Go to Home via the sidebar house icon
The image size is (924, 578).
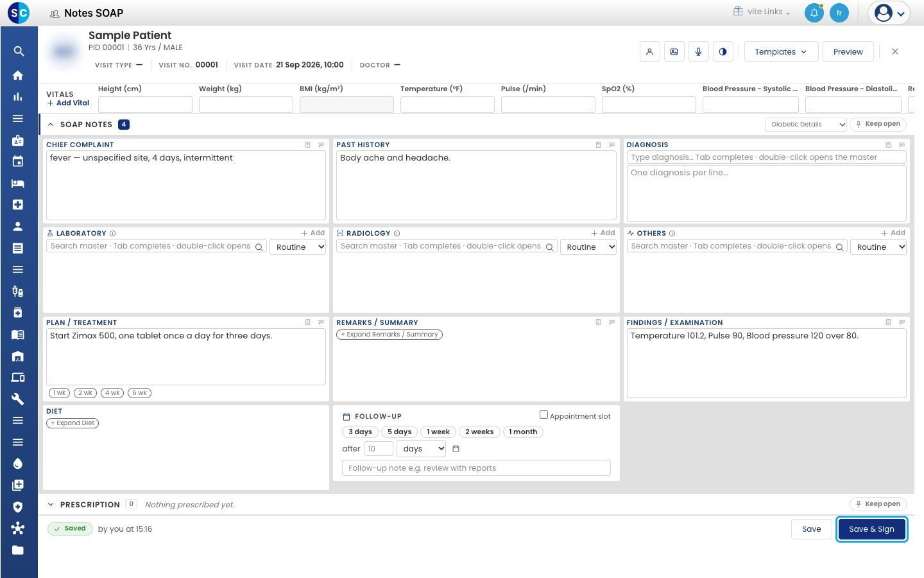click(18, 75)
